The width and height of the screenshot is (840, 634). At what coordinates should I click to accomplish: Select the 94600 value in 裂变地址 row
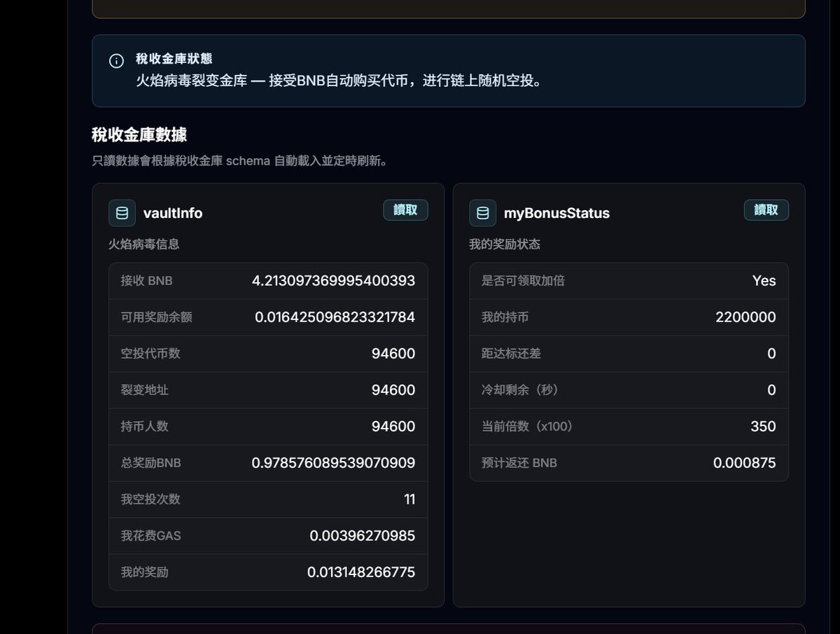[x=393, y=390]
